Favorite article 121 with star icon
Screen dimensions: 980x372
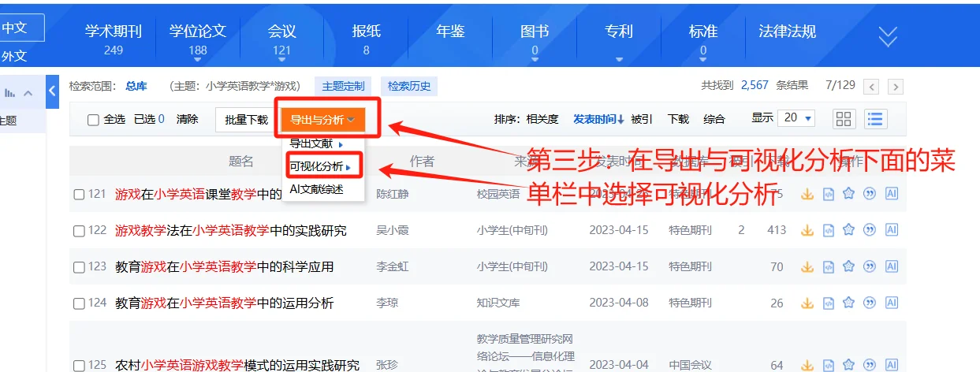point(848,194)
